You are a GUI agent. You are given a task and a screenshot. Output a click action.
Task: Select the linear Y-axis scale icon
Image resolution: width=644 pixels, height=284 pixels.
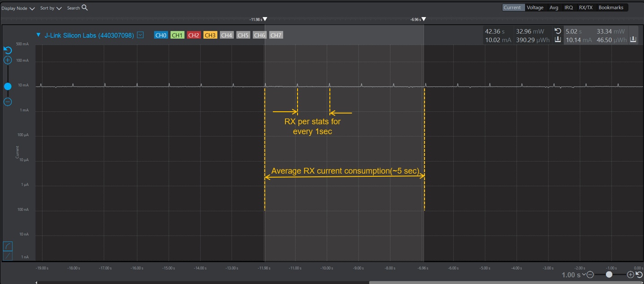[8, 255]
